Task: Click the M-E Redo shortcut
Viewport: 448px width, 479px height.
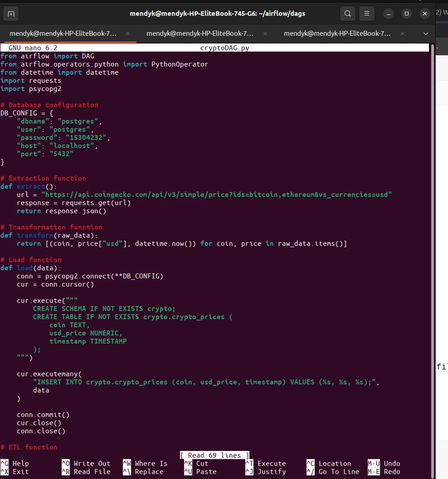Action: 384,472
